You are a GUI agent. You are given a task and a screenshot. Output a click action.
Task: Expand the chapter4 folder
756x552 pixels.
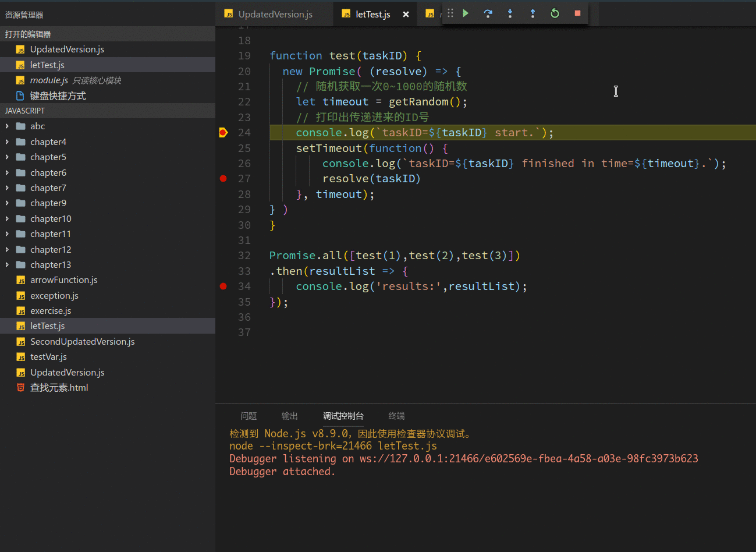point(48,142)
